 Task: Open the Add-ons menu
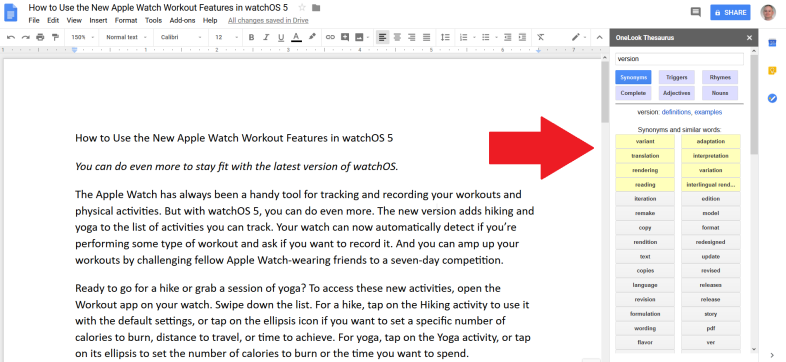point(182,21)
